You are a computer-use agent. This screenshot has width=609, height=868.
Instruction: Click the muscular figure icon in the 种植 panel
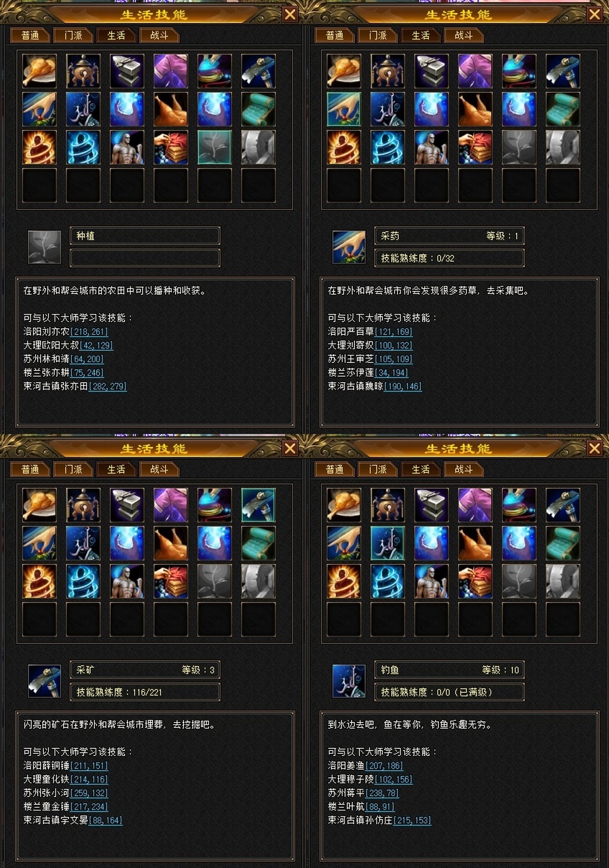point(127,147)
